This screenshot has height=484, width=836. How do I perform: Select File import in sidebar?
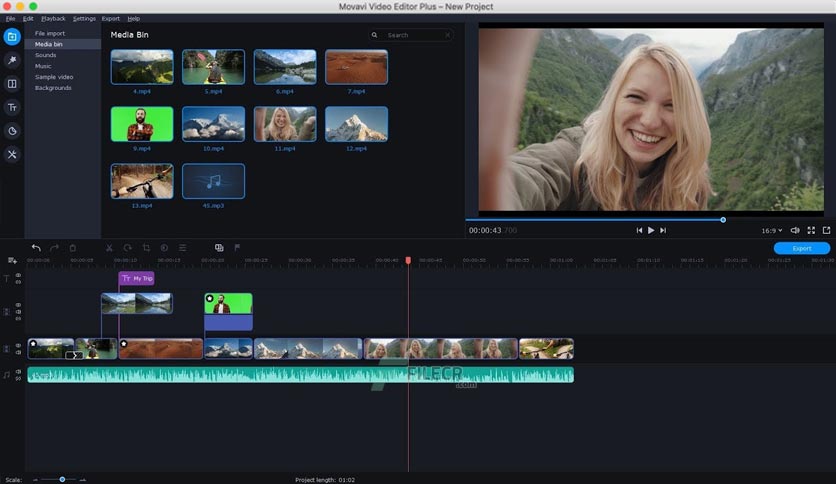(50, 33)
